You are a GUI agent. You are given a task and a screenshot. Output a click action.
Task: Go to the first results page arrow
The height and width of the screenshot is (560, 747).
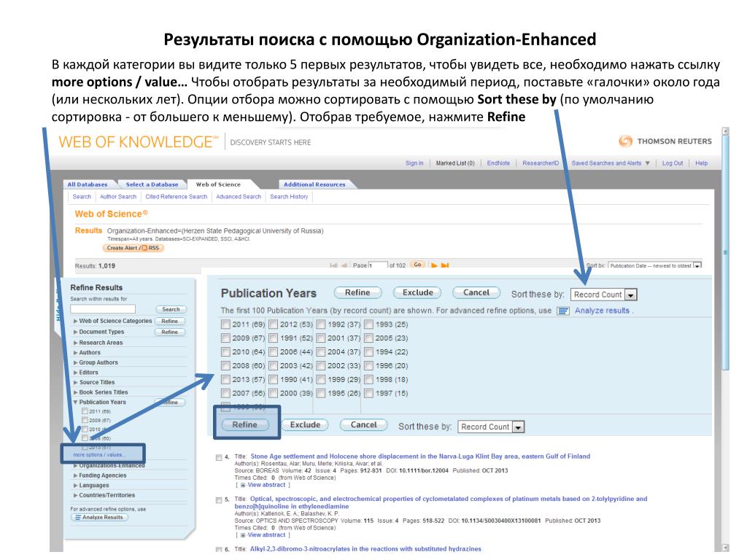click(333, 265)
